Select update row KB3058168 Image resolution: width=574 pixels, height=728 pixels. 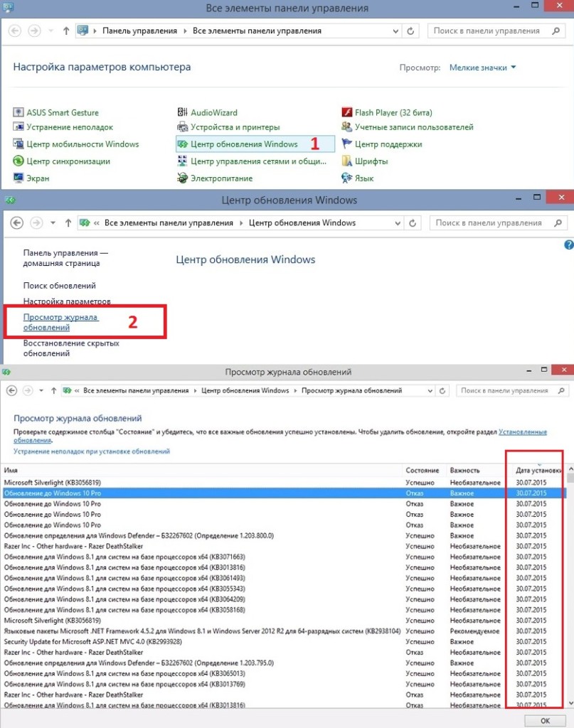point(285,609)
